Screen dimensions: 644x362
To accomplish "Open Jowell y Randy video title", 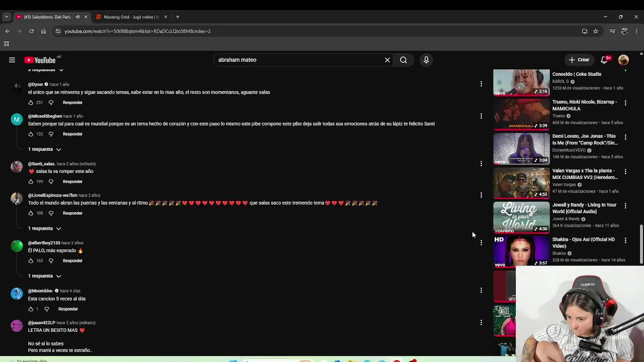I will coord(584,208).
